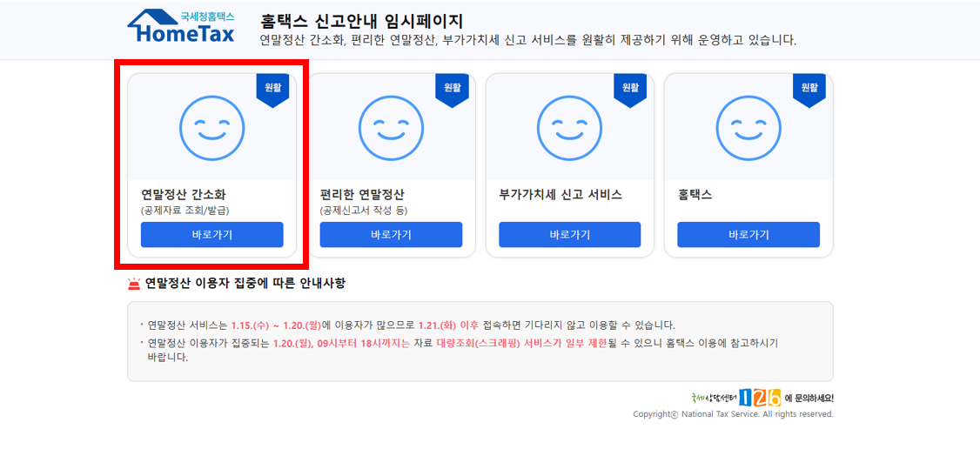Click smiley face icon on 홈택스 card
Screen dimensions: 980x456
[748, 128]
